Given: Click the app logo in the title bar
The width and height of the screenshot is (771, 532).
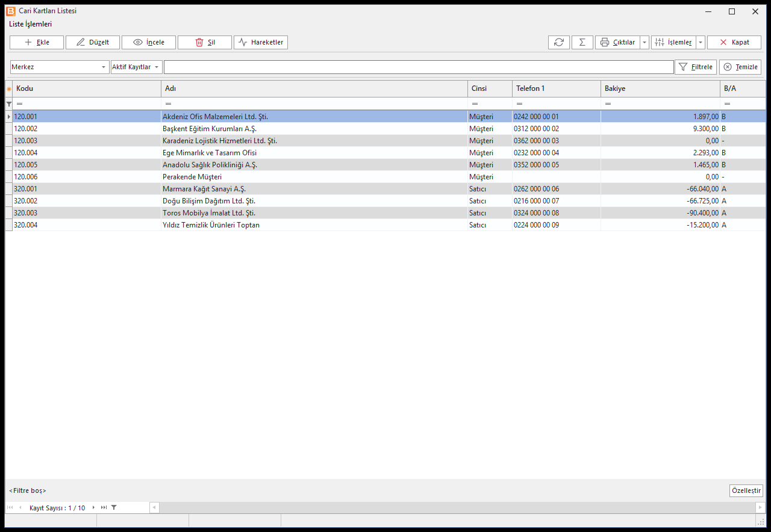Looking at the screenshot, I should tap(11, 11).
